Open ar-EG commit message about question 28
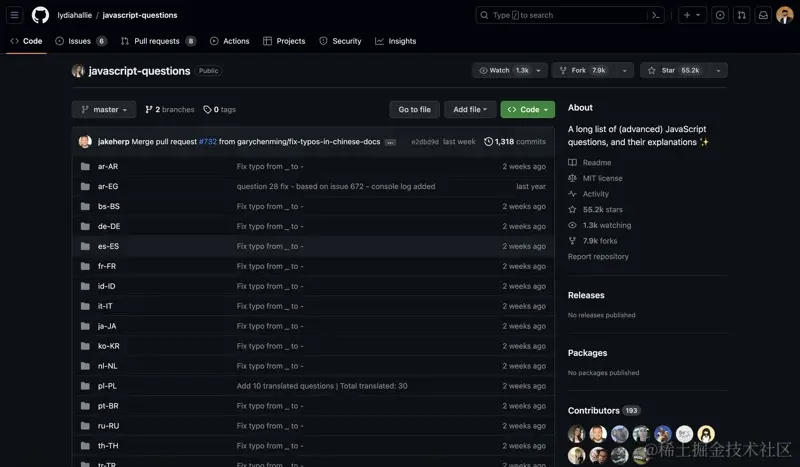This screenshot has height=467, width=800. pyautogui.click(x=336, y=186)
